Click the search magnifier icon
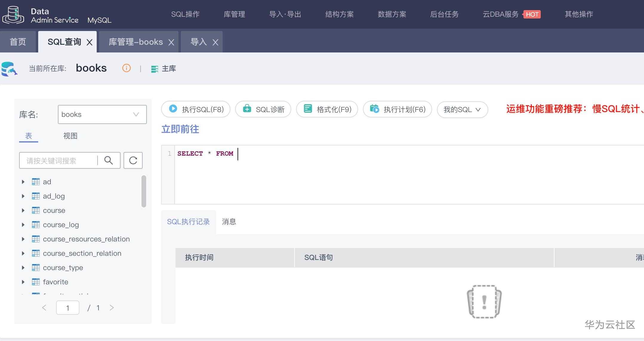Screen dimensions: 644x341 click(x=108, y=160)
